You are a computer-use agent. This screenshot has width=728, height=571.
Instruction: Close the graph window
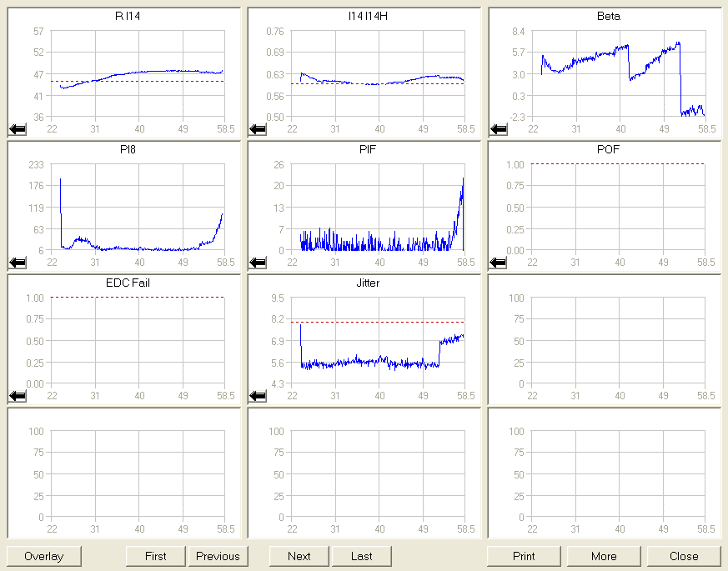click(684, 556)
